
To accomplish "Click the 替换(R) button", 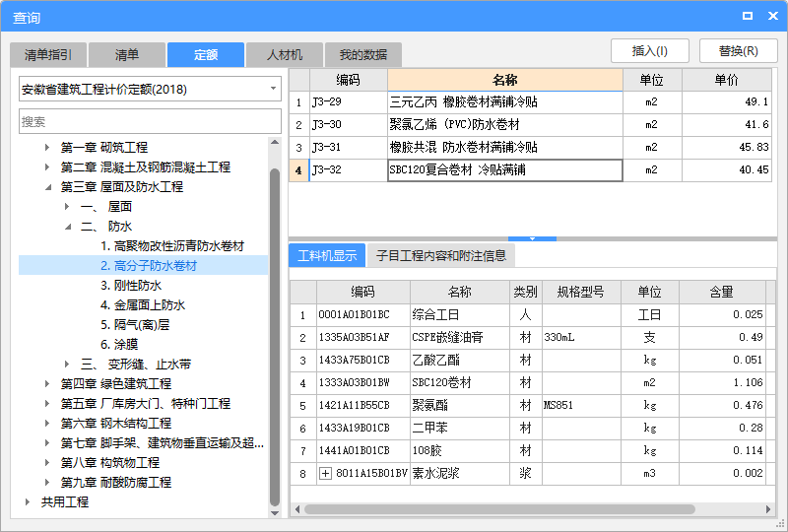I will [x=738, y=51].
